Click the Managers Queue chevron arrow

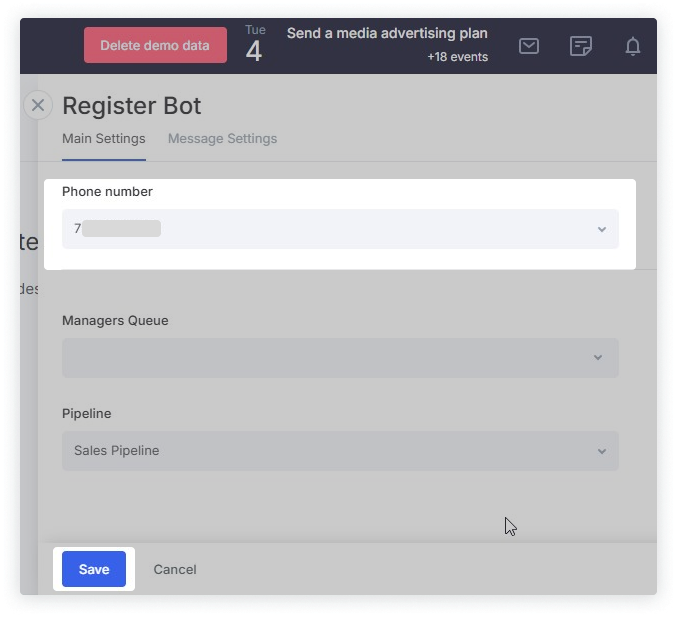597,357
